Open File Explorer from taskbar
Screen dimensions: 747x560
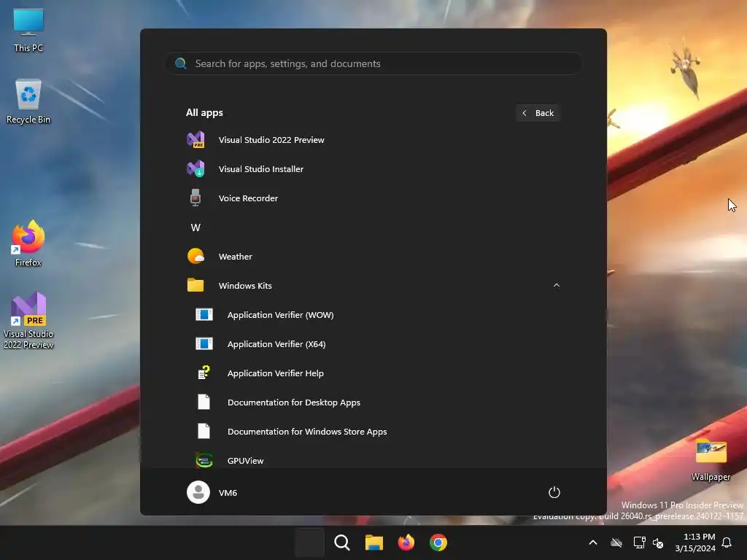pyautogui.click(x=374, y=542)
